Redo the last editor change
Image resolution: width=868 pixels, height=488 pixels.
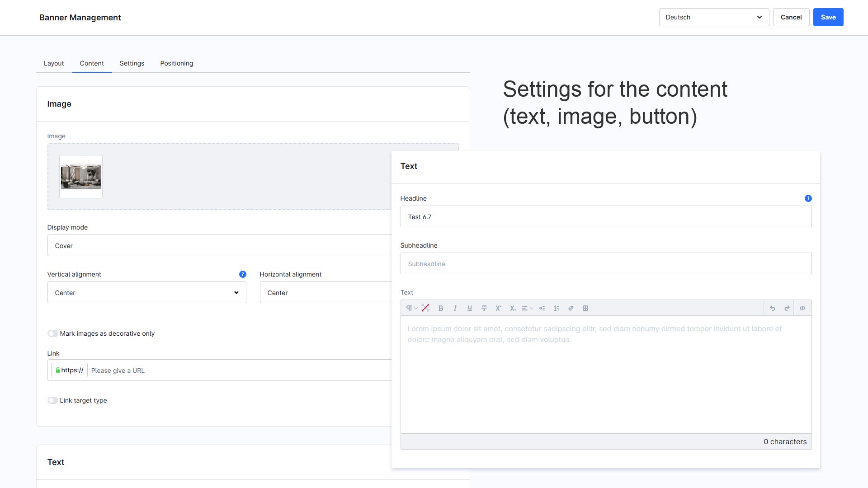click(787, 308)
